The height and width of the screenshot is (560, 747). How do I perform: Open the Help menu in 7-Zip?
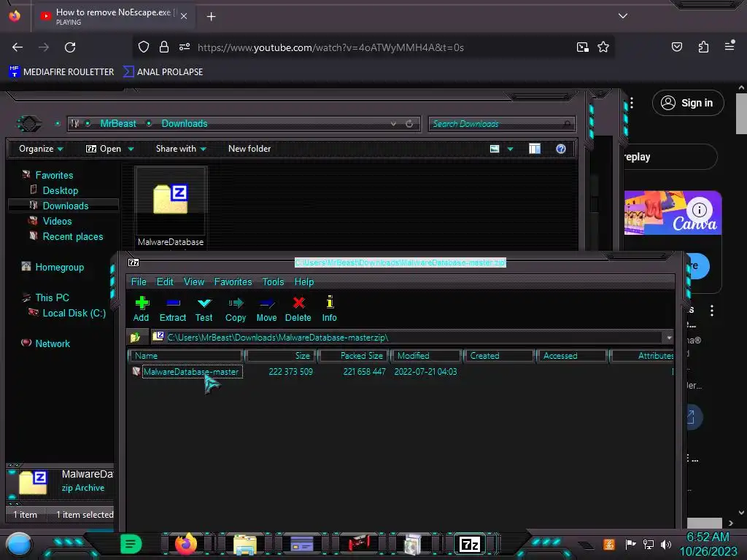[x=304, y=281]
